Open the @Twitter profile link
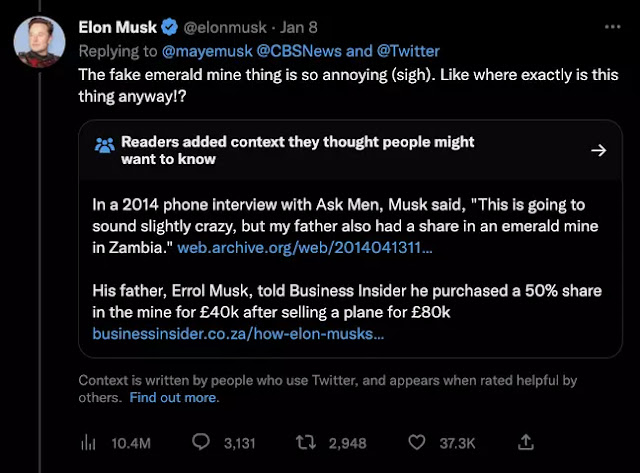The image size is (640, 473). pyautogui.click(x=408, y=51)
